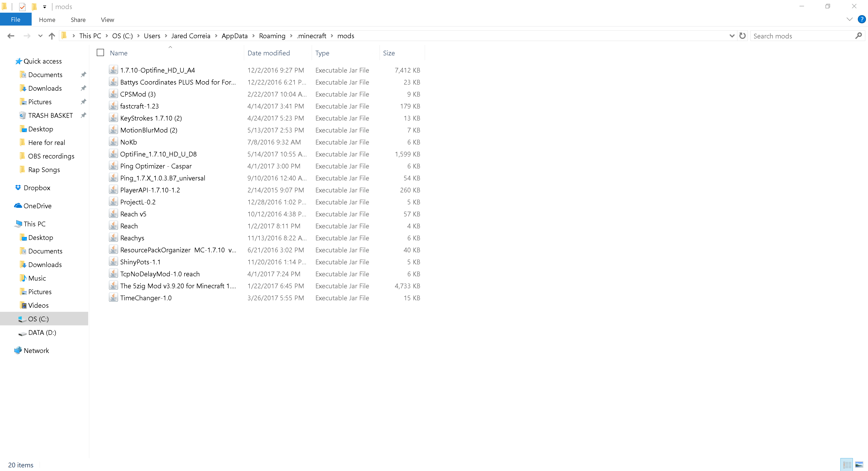This screenshot has height=471, width=868.
Task: Open the address bar history dropdown
Action: coord(731,36)
